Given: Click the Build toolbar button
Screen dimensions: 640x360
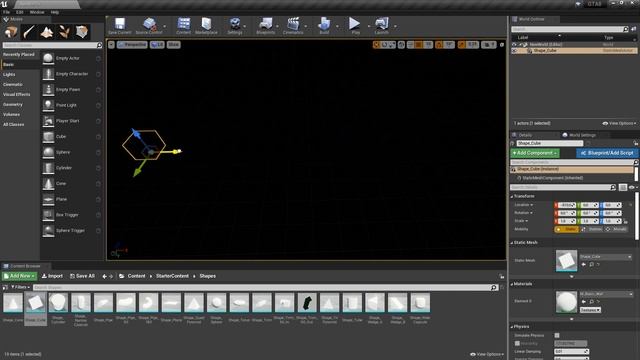Looking at the screenshot, I should 324,26.
